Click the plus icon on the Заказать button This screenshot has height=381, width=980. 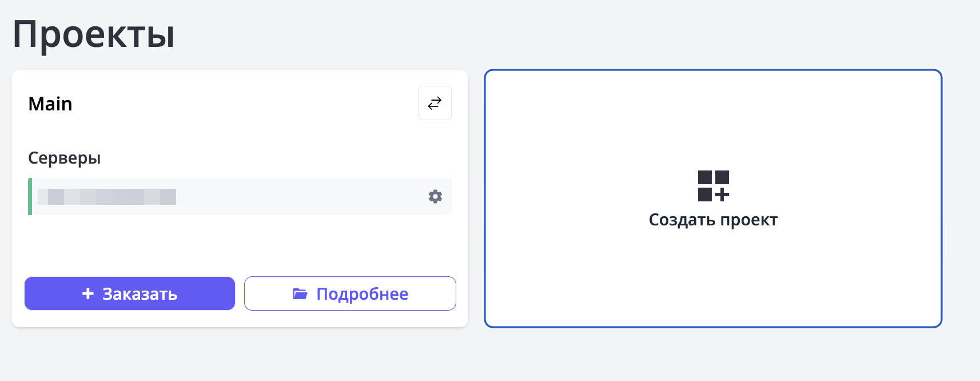(88, 293)
